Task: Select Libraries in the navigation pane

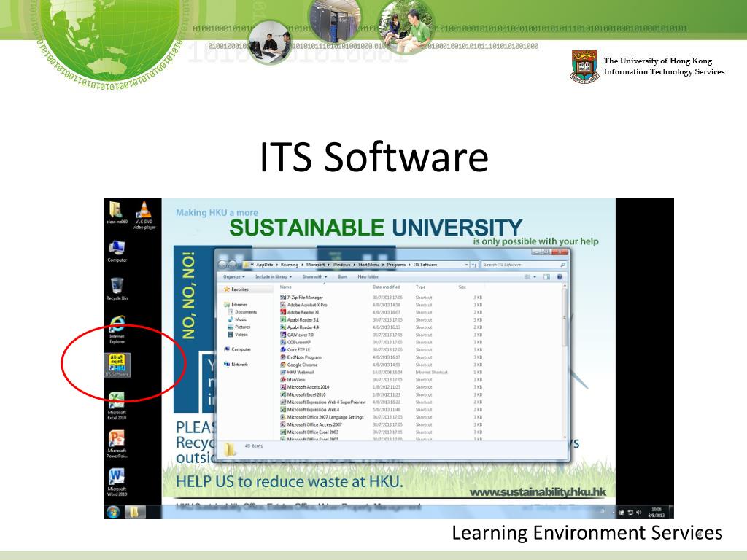Action: pyautogui.click(x=236, y=304)
